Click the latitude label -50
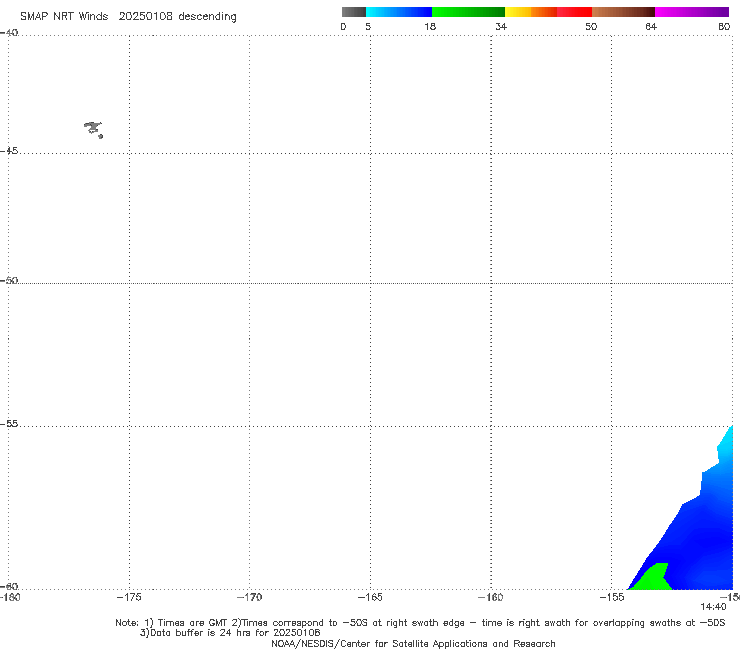The image size is (740, 650). tap(9, 281)
